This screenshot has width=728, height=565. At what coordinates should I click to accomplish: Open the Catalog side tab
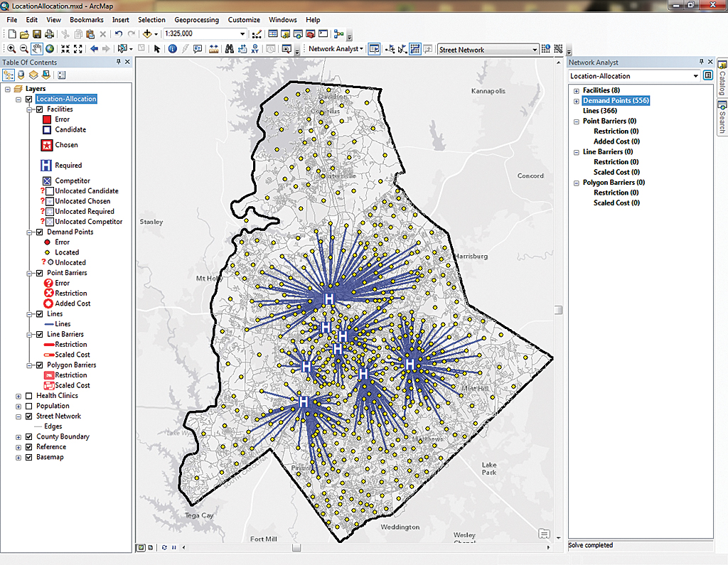(721, 78)
